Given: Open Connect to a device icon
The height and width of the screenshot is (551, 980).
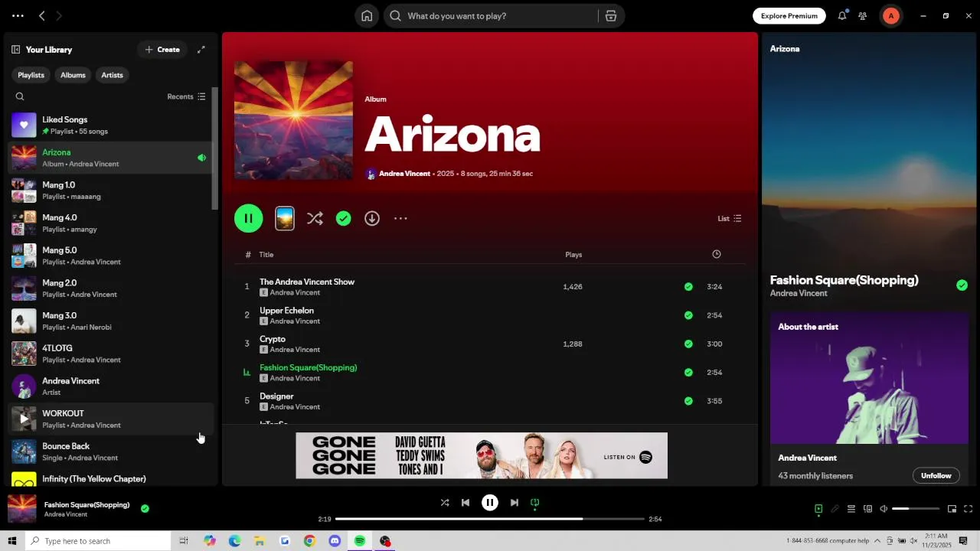Looking at the screenshot, I should click(x=867, y=509).
